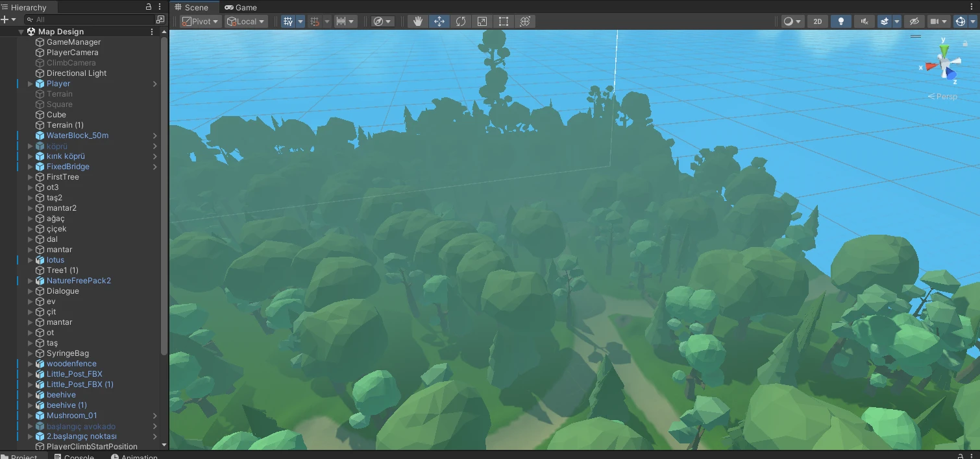The image size is (980, 459).
Task: Open the draw mode shading dropdown
Action: pyautogui.click(x=792, y=21)
